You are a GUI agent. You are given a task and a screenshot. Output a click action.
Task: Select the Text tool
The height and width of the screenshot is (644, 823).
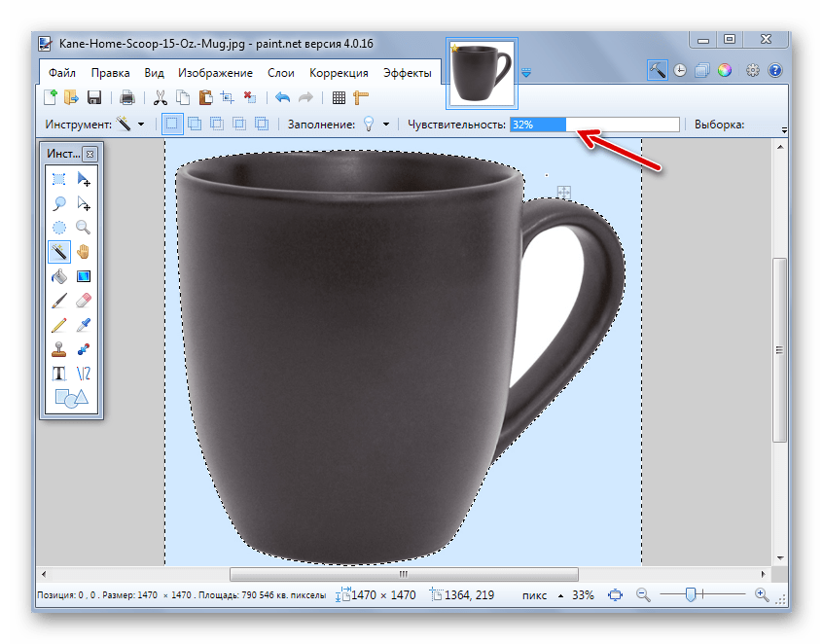point(59,374)
